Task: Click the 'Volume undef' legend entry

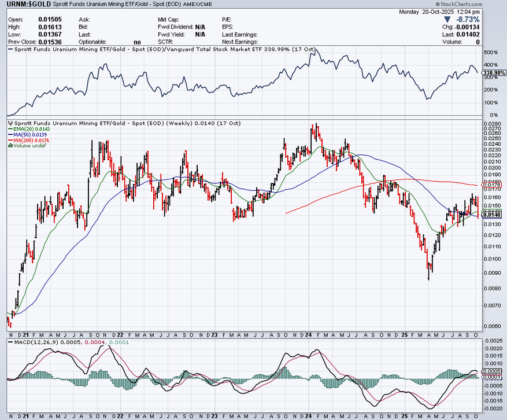Action: 28,146
